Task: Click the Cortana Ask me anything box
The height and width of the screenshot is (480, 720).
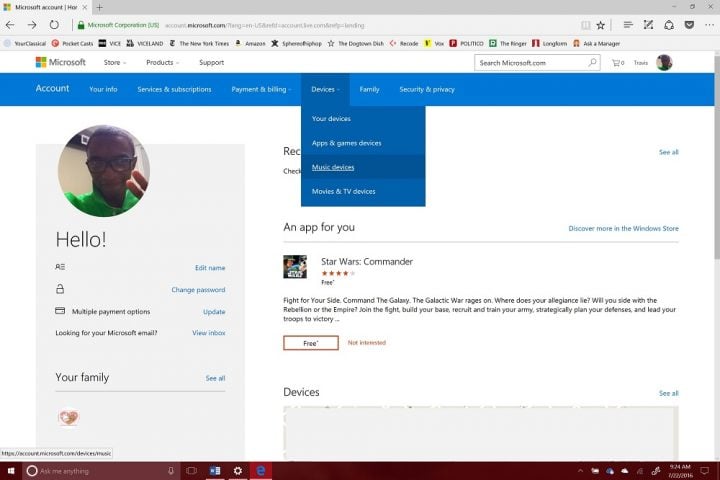Action: point(101,471)
